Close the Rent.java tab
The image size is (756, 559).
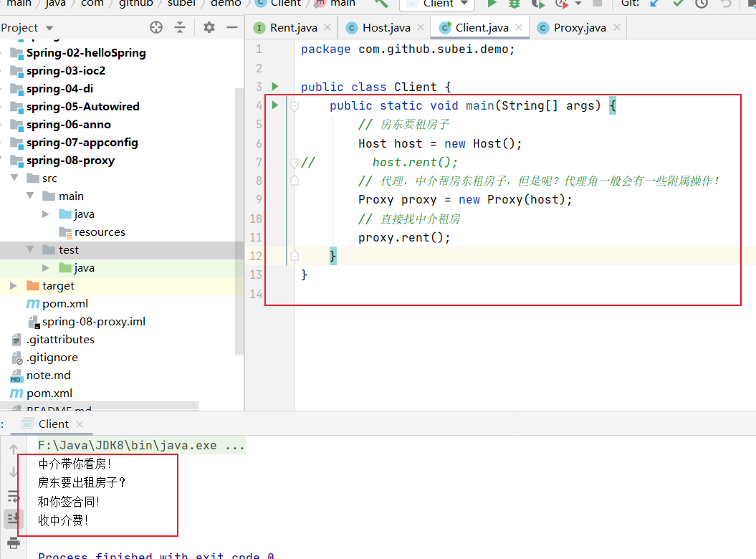[327, 27]
